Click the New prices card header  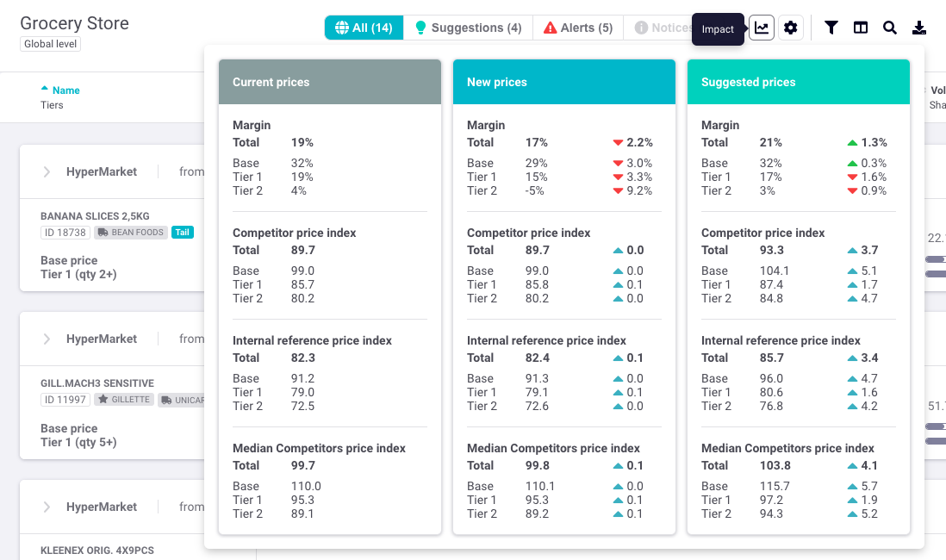coord(563,82)
